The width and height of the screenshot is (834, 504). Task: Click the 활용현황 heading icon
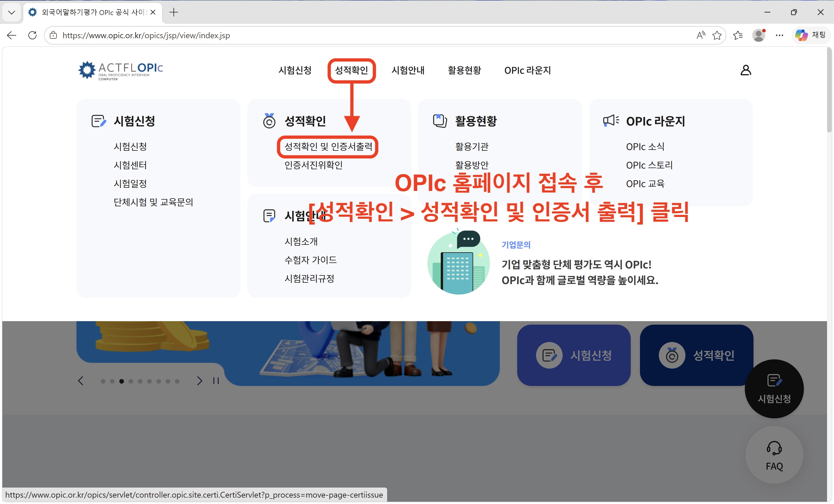point(440,121)
